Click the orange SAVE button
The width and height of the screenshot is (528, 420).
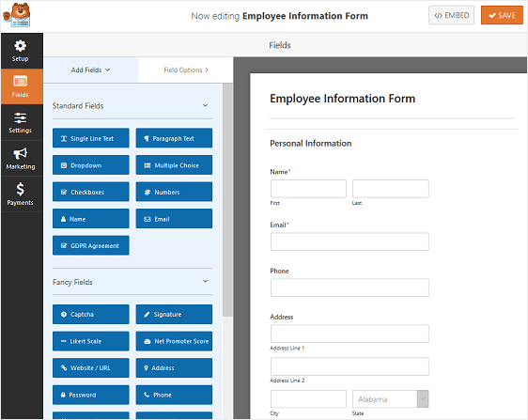[x=502, y=15]
